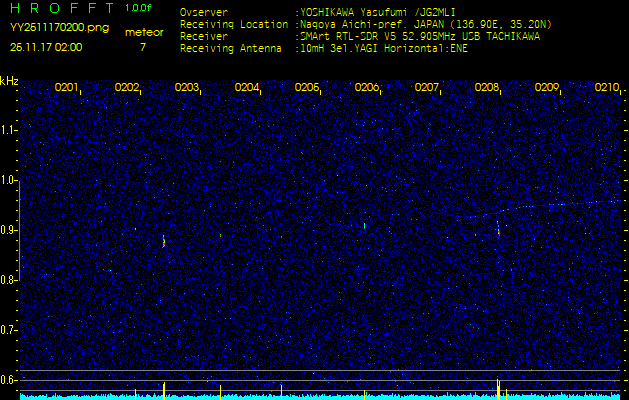
Task: Click the green vertical echo at 0206
Action: click(364, 226)
